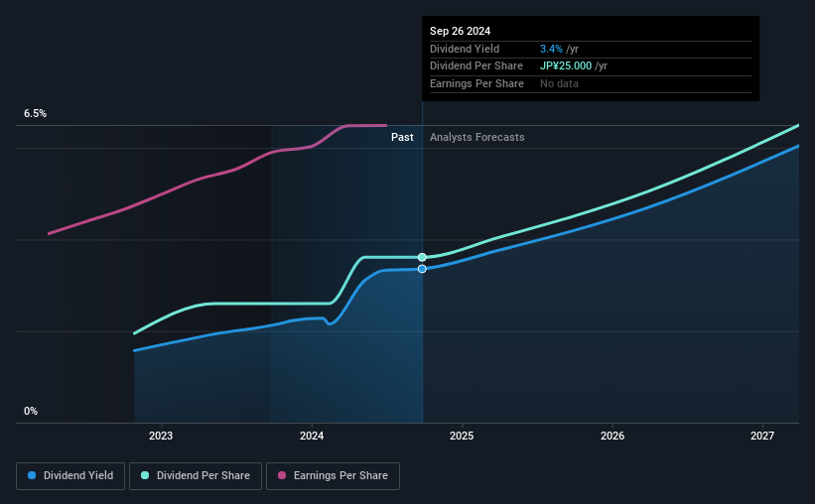Click the 6.5% y-axis label

(35, 113)
